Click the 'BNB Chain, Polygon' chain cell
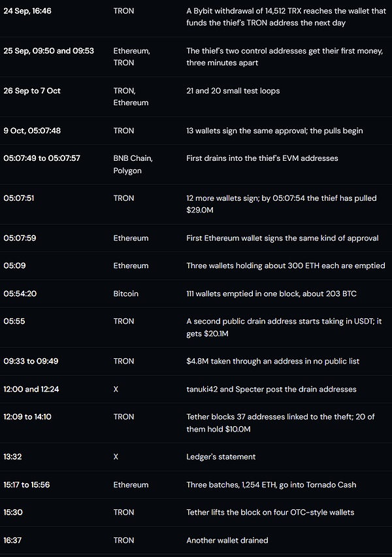The height and width of the screenshot is (557, 392). pyautogui.click(x=133, y=165)
